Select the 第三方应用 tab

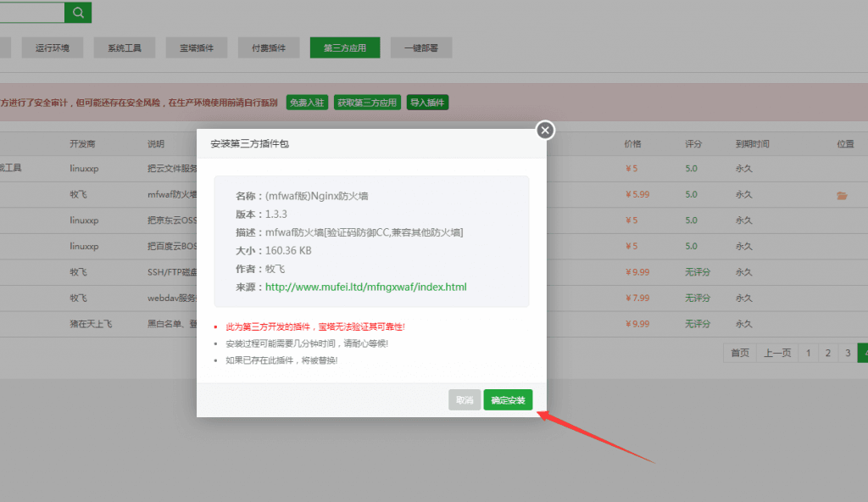click(x=345, y=48)
